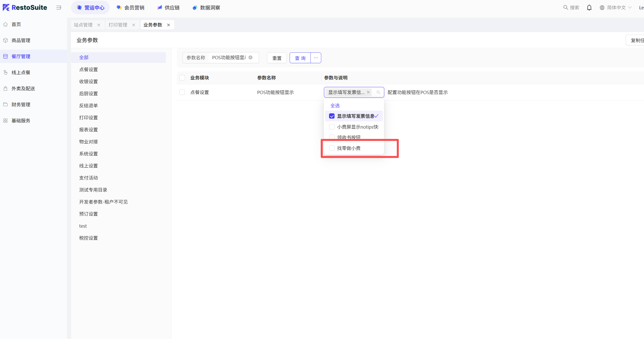Expand the more options next to 查询
This screenshot has width=644, height=339.
coord(316,58)
